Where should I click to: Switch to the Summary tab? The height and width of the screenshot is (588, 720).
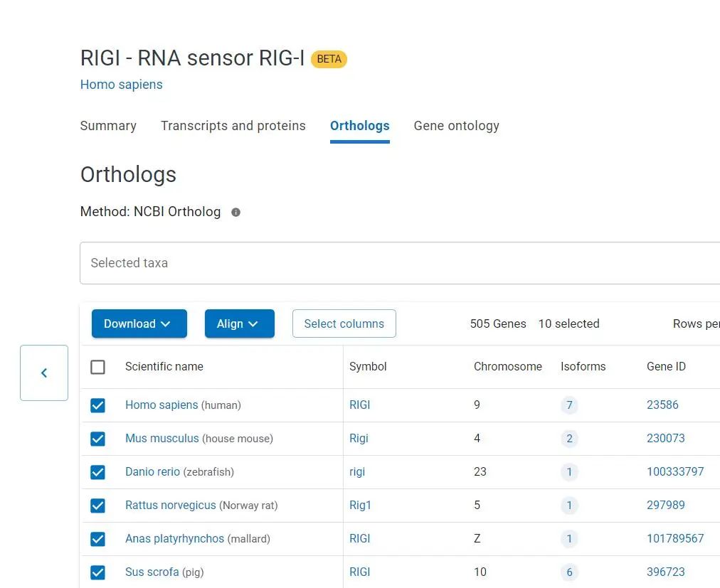click(x=108, y=126)
